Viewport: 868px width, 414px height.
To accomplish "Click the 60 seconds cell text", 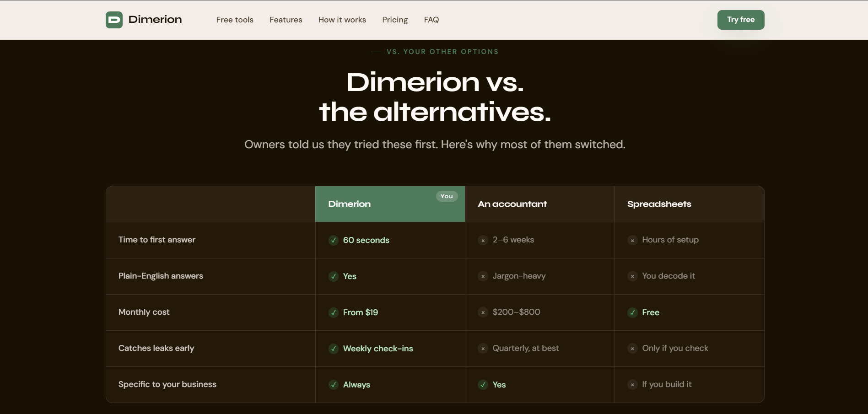I will coord(366,240).
